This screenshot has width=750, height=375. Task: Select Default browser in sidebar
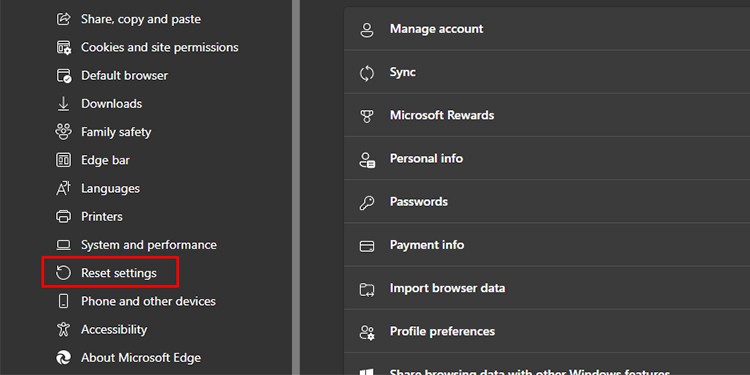click(124, 76)
